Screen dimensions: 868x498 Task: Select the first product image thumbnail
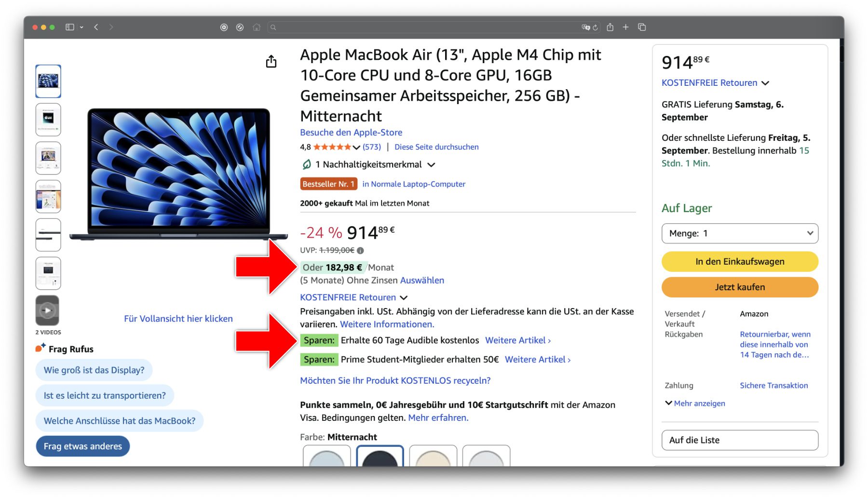pyautogui.click(x=48, y=81)
